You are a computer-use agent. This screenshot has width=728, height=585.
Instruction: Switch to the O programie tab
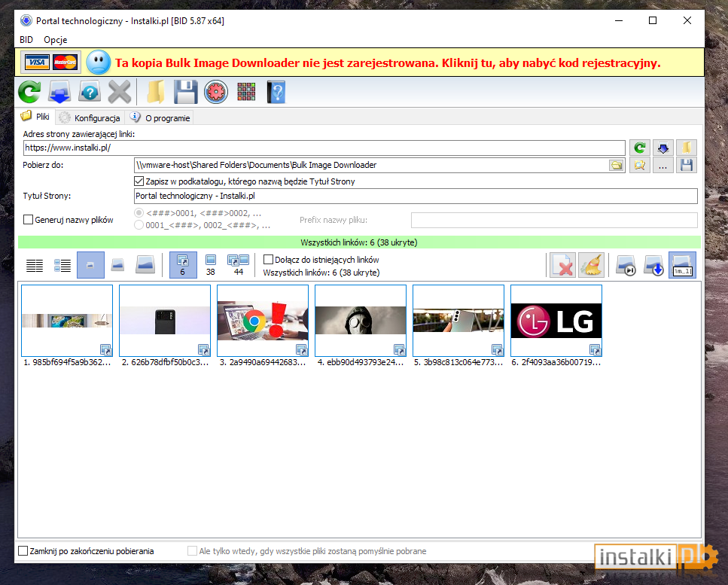160,118
